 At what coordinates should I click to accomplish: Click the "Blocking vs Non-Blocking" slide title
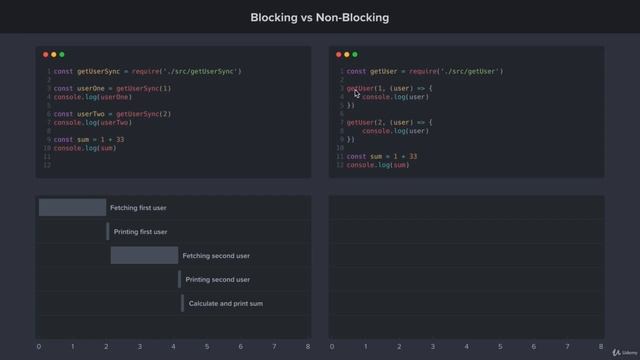tap(320, 18)
